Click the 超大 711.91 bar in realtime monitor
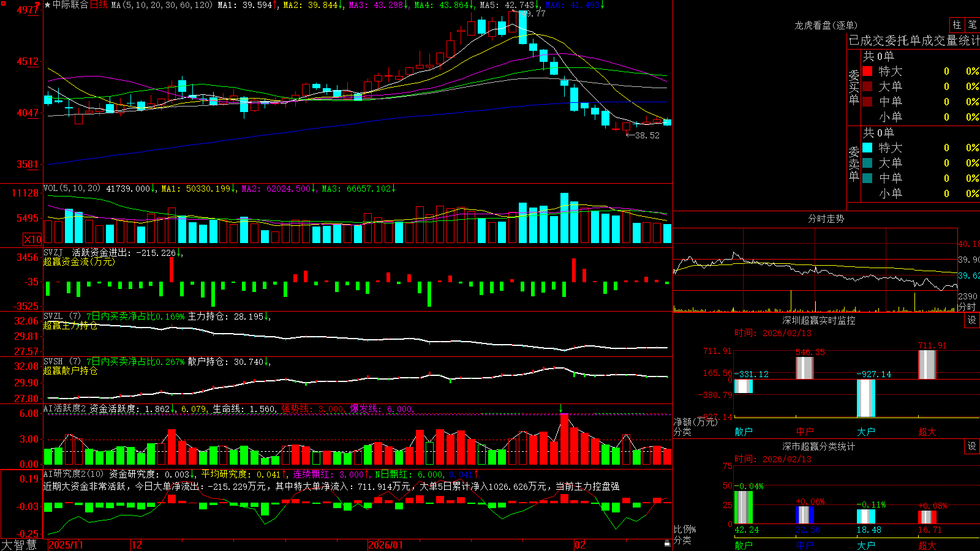 [927, 365]
